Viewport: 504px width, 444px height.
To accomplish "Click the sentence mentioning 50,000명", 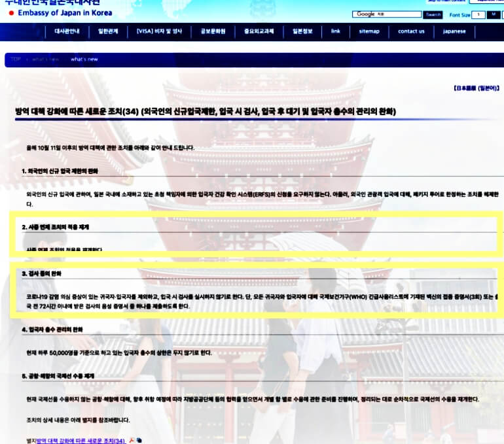I will click(x=119, y=353).
